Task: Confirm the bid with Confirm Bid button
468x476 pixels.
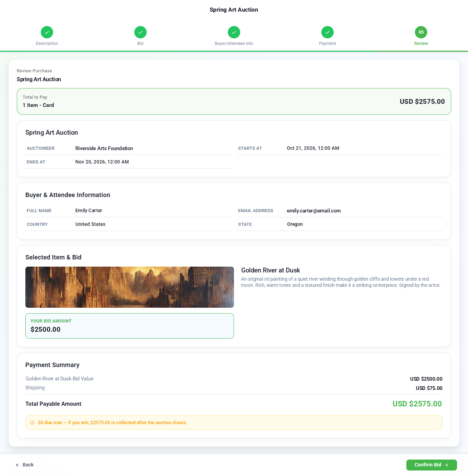Action: (x=432, y=465)
